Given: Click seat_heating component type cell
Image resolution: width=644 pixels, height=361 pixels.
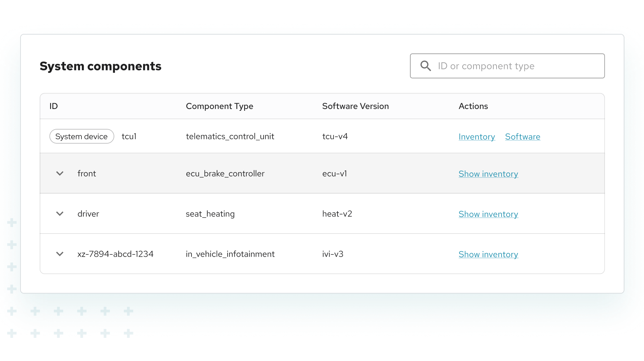Looking at the screenshot, I should 210,214.
